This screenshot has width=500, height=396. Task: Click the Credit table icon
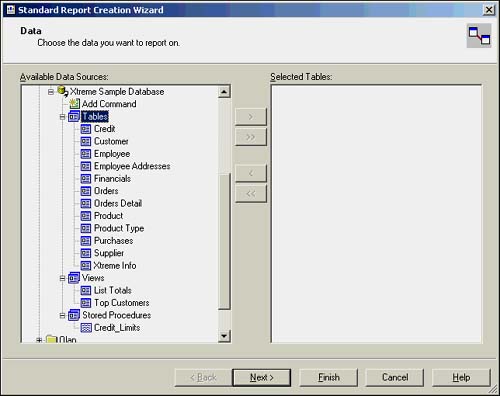point(86,129)
